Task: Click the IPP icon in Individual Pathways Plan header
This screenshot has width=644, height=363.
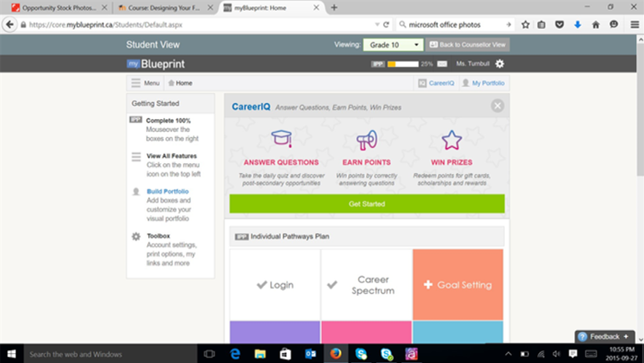Action: 241,237
